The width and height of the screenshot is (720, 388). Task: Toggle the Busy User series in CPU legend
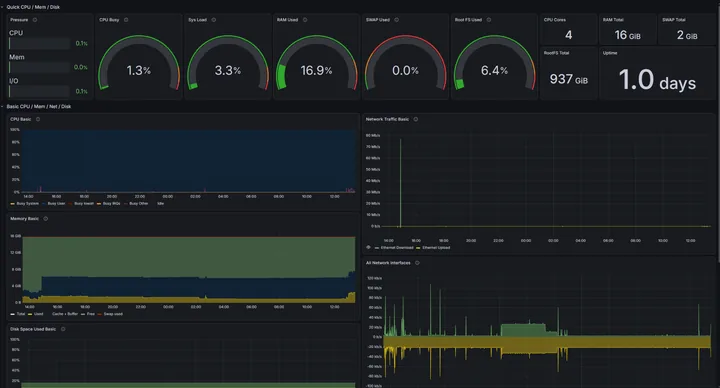coord(56,203)
